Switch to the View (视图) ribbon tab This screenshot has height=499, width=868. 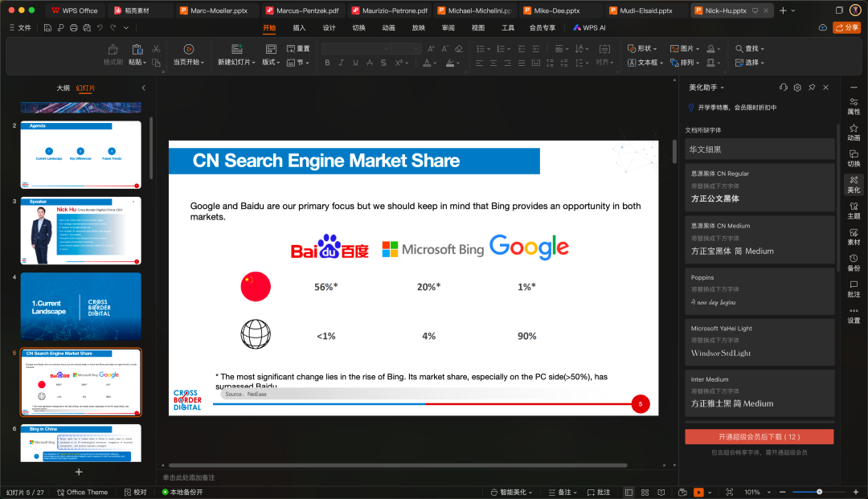pyautogui.click(x=478, y=27)
